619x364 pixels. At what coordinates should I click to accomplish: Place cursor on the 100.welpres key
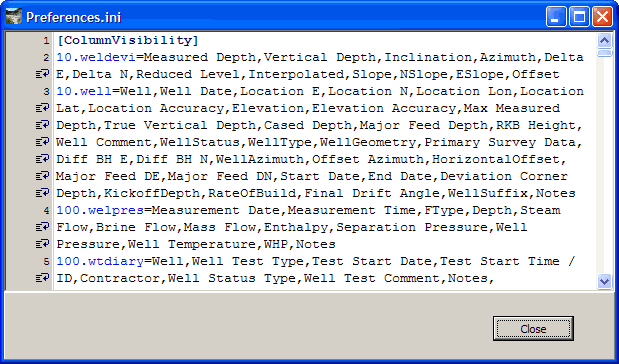point(100,210)
